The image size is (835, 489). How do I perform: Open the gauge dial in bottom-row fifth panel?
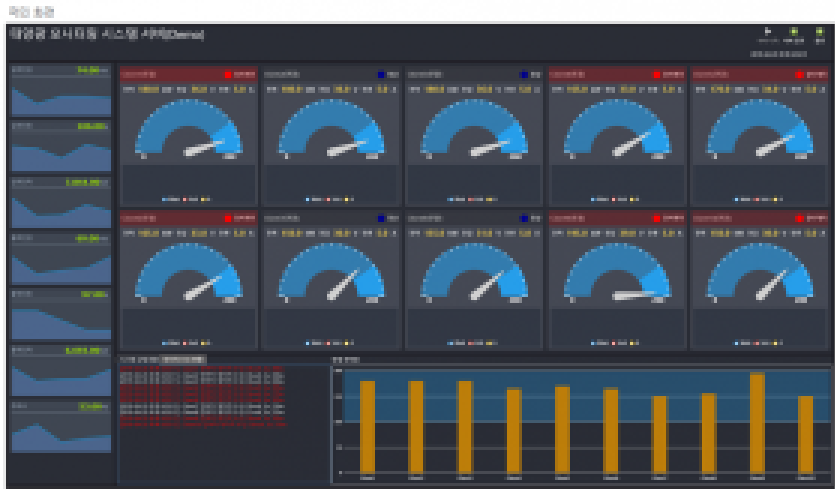click(x=759, y=272)
